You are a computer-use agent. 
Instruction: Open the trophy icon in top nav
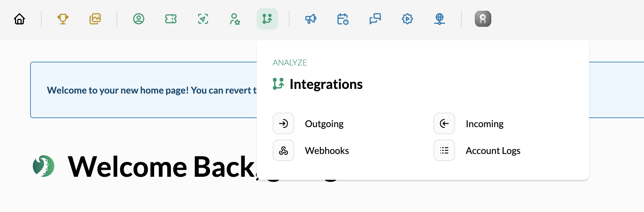(63, 19)
